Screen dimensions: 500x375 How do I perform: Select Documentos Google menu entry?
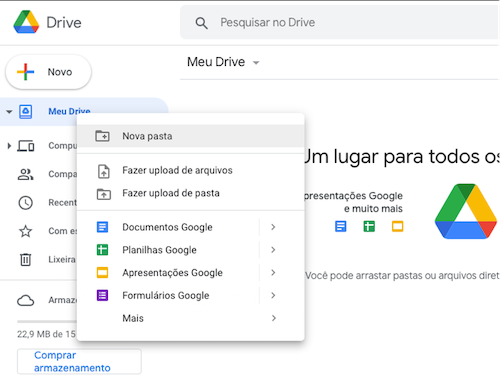[191, 227]
